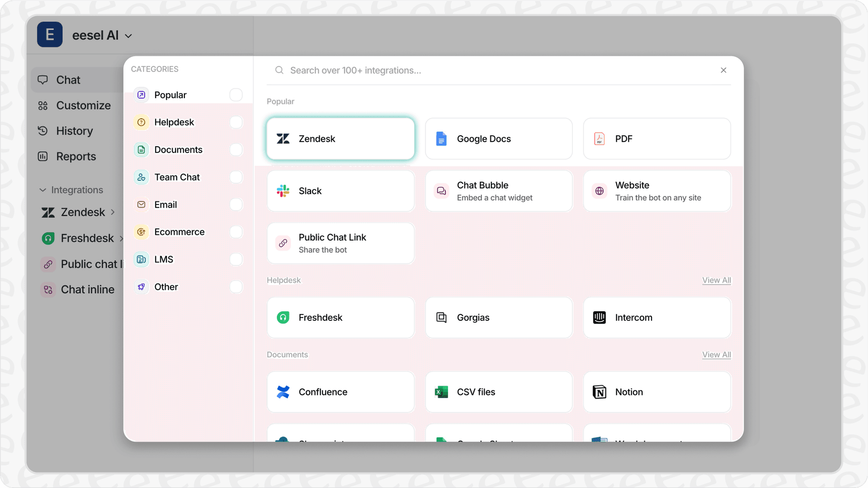Click the search magnifier icon
This screenshot has width=868, height=488.
279,70
